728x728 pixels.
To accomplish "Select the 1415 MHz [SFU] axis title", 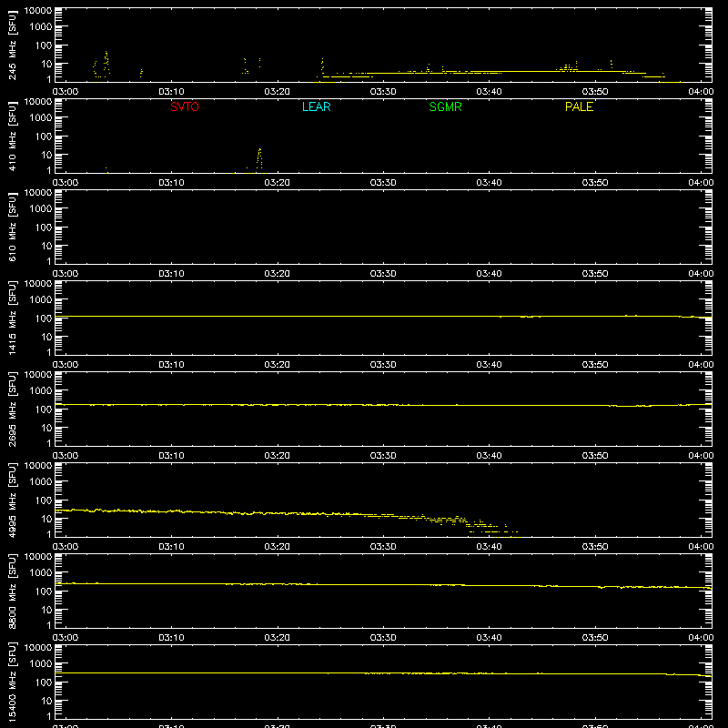I will click(x=13, y=318).
